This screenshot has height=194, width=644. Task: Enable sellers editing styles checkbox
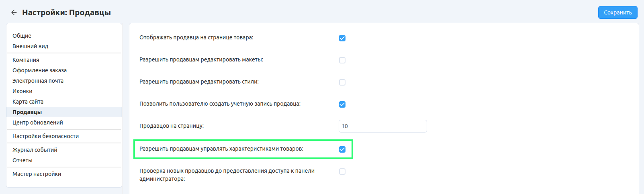pyautogui.click(x=342, y=82)
